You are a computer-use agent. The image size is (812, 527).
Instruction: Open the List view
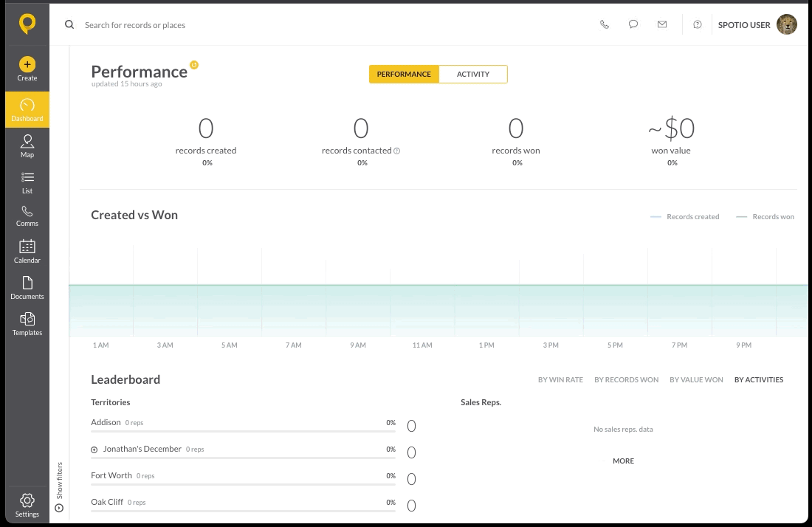27,183
